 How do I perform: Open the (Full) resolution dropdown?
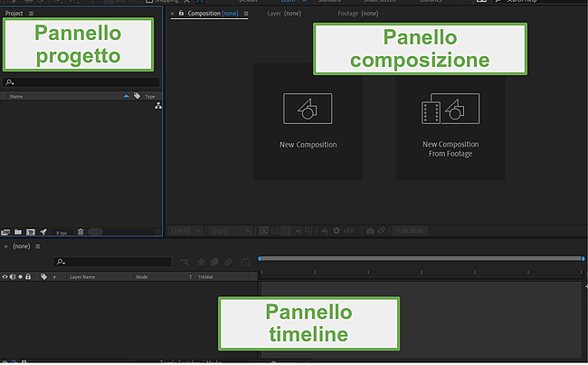[x=231, y=231]
